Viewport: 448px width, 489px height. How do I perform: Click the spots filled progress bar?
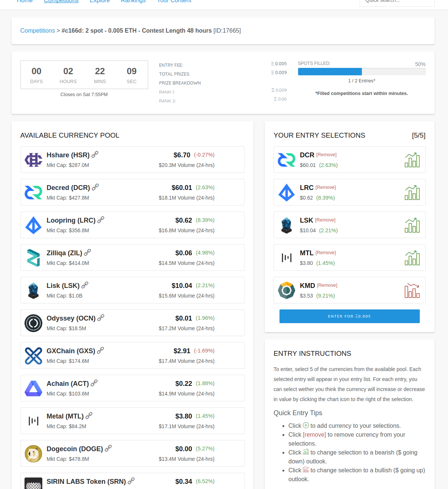(362, 72)
